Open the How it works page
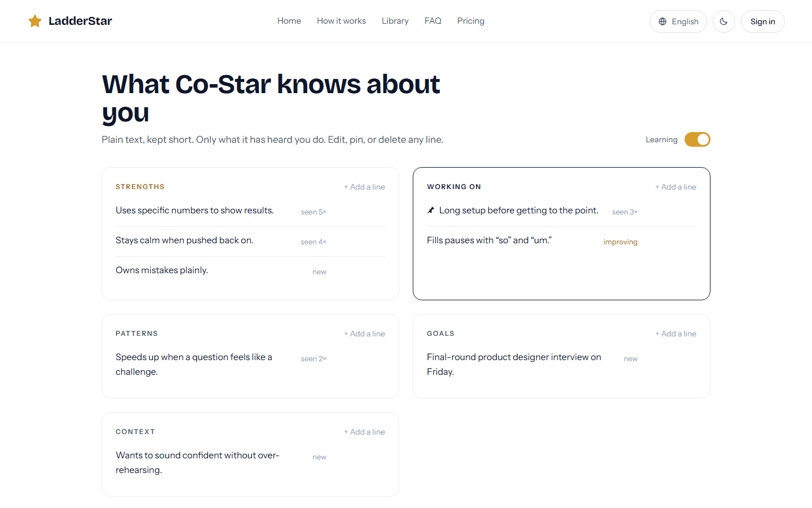The image size is (812, 508). 341,21
